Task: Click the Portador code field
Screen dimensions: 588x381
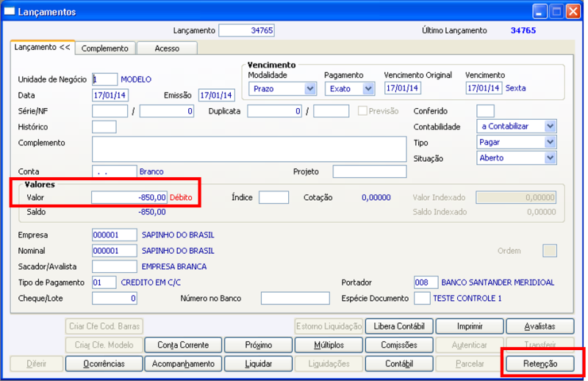Action: click(x=426, y=282)
